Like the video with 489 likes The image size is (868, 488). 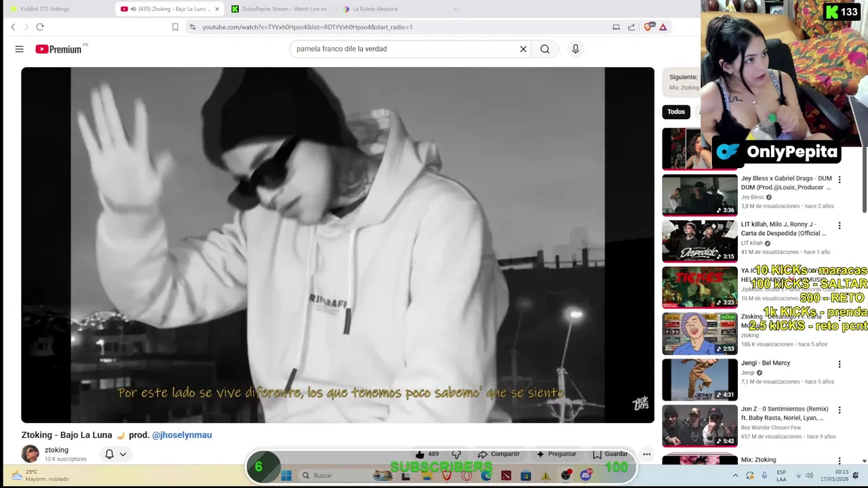click(x=427, y=454)
